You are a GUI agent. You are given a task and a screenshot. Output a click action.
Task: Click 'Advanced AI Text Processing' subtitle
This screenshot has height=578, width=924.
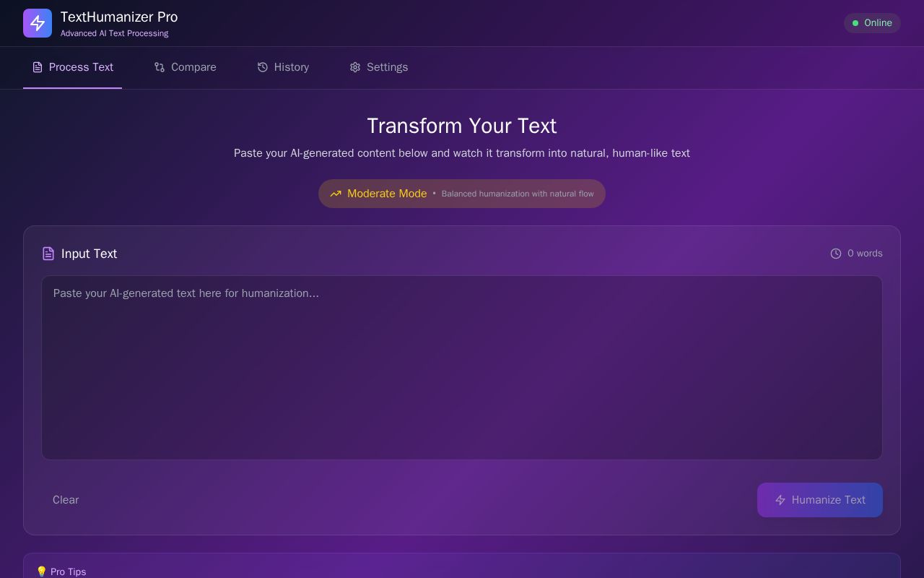[x=114, y=33]
